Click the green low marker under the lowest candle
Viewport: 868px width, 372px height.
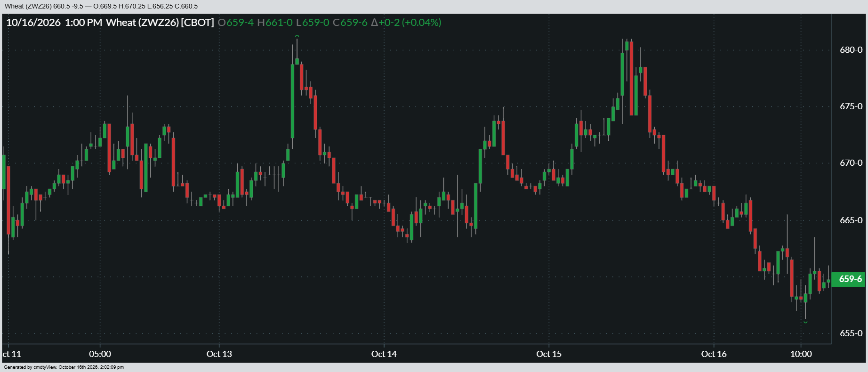(805, 322)
